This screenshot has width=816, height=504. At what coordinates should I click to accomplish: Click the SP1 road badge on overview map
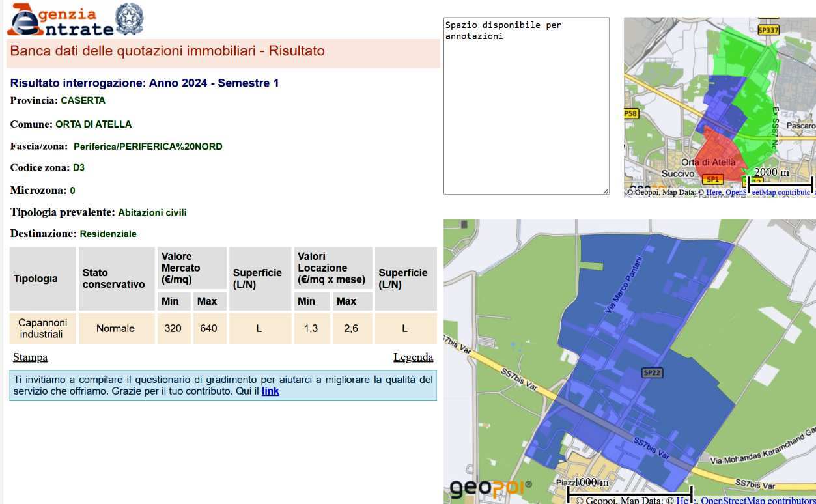[713, 179]
